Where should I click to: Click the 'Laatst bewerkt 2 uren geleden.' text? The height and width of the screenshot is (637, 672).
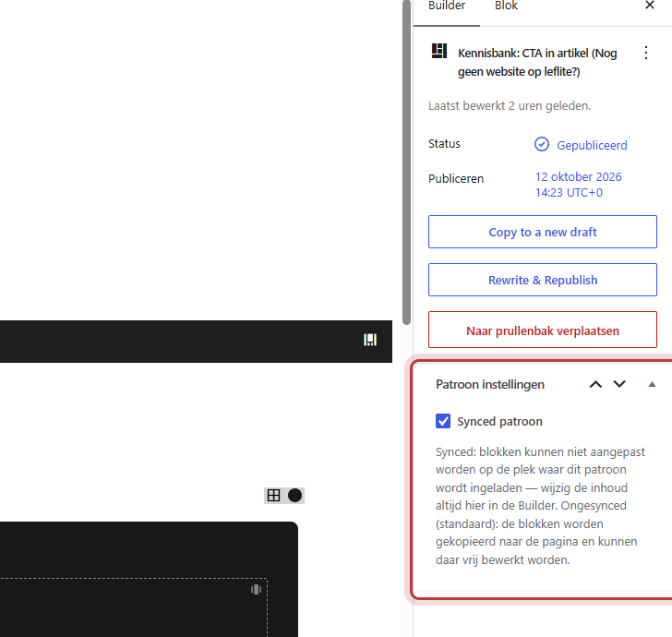click(510, 106)
